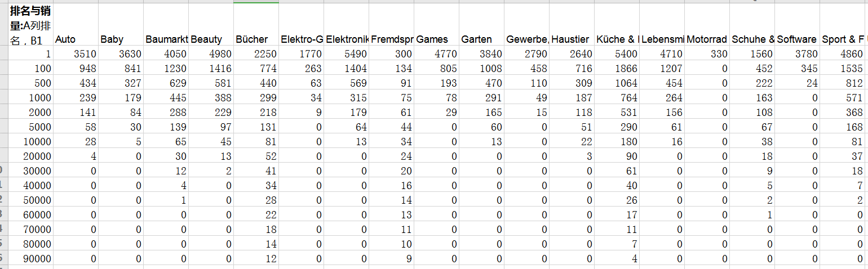Select the Games header cell
Screen dimensions: 868x269
436,25
